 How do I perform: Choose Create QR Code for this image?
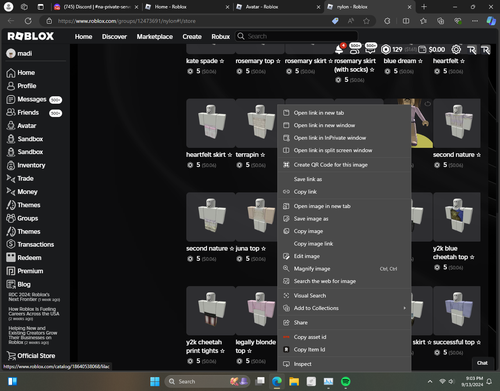click(x=344, y=165)
